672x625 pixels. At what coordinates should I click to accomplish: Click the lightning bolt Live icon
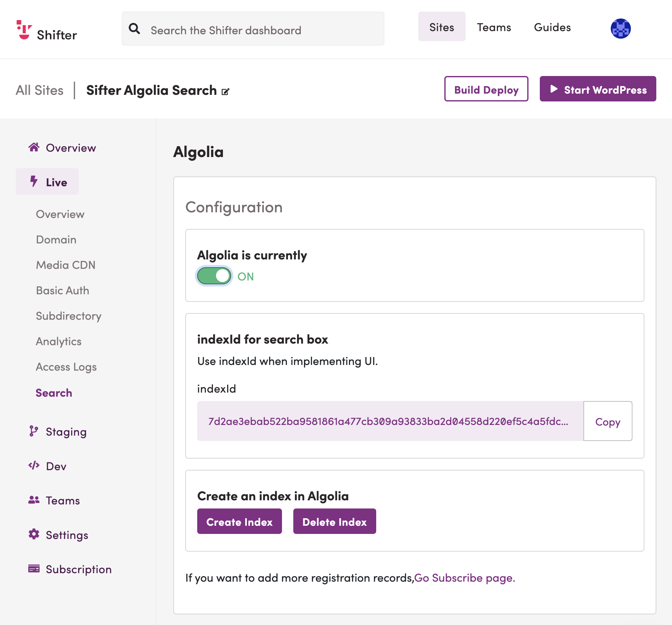(34, 182)
